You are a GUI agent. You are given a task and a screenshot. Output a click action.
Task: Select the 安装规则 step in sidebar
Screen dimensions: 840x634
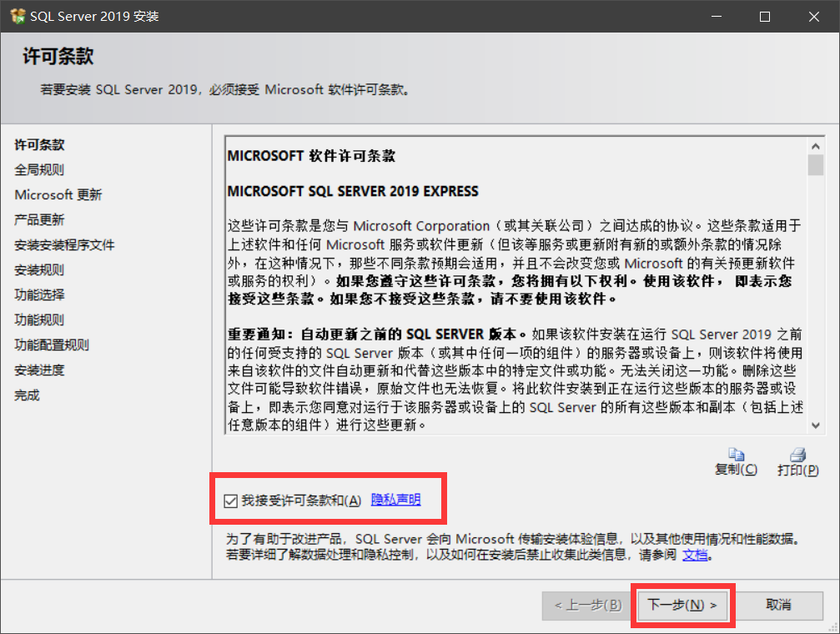[x=39, y=270]
